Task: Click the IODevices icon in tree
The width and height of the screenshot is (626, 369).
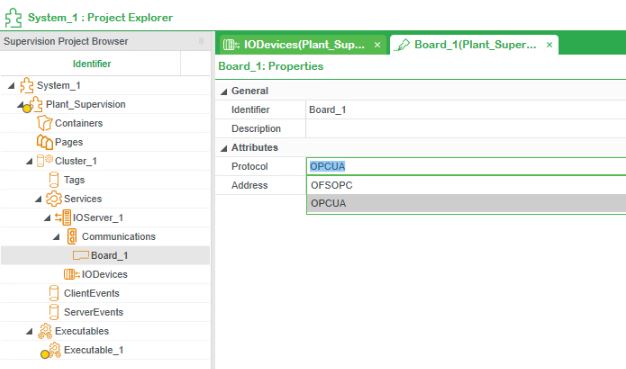Action: click(71, 274)
